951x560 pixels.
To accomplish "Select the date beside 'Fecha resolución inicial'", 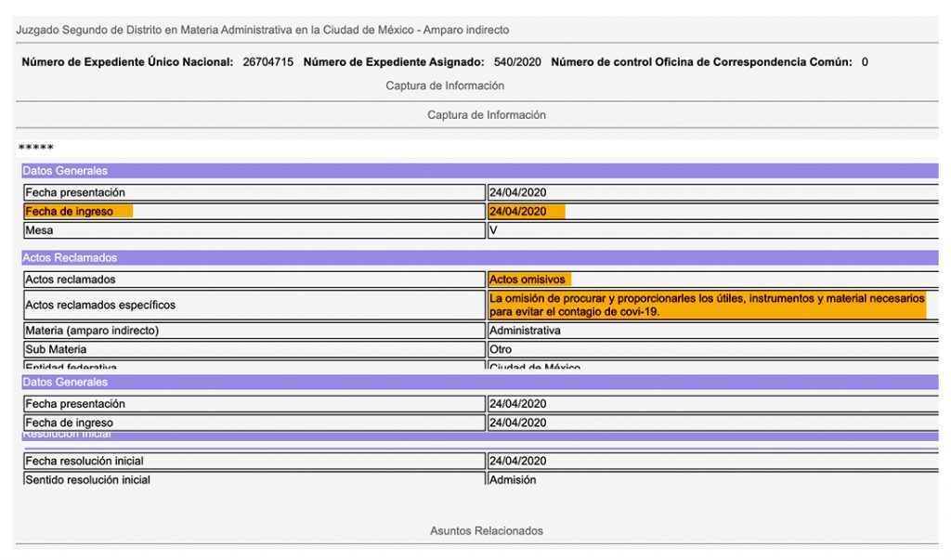I will coord(518,462).
